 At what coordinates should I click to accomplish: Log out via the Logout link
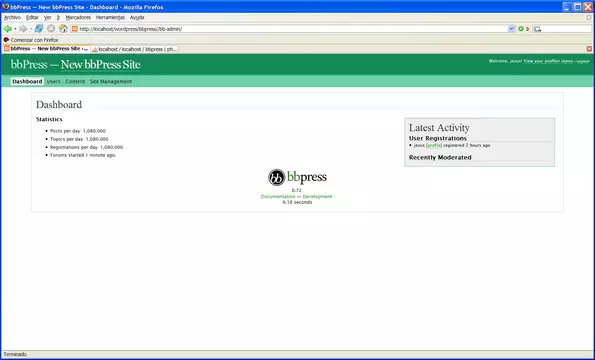(x=583, y=61)
